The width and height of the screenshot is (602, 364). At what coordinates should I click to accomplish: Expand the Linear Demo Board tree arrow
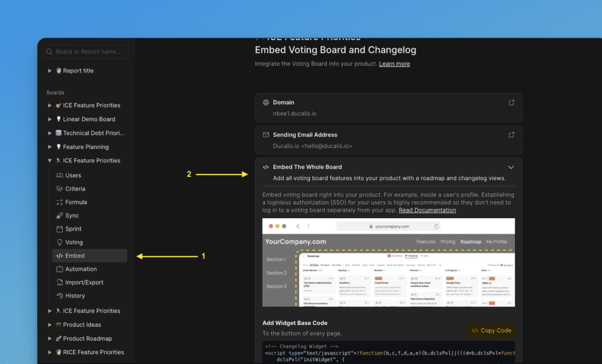(50, 119)
